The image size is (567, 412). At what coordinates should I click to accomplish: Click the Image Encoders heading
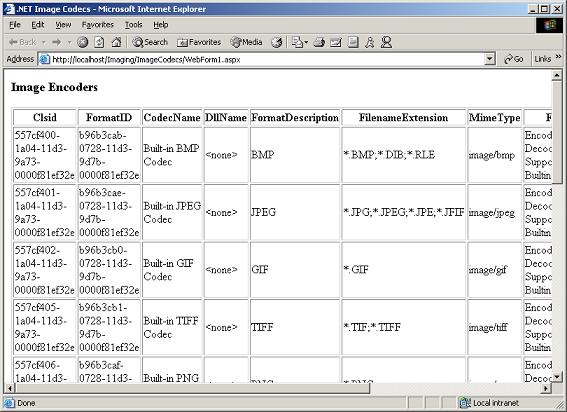tap(54, 88)
